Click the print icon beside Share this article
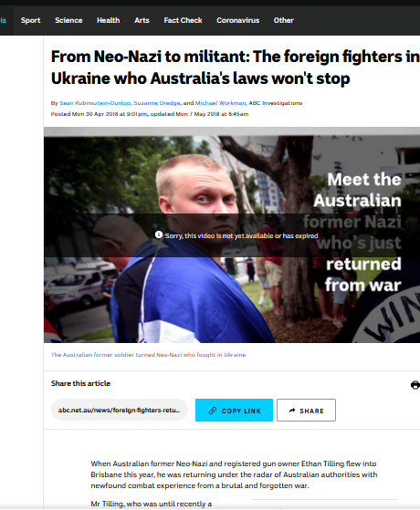 pyautogui.click(x=415, y=385)
